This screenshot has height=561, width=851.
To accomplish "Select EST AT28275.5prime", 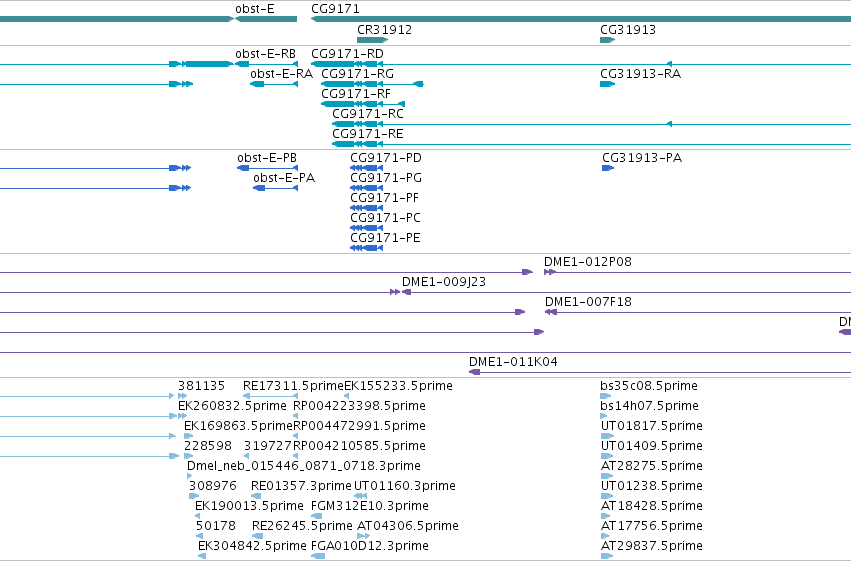I will 652,467.
